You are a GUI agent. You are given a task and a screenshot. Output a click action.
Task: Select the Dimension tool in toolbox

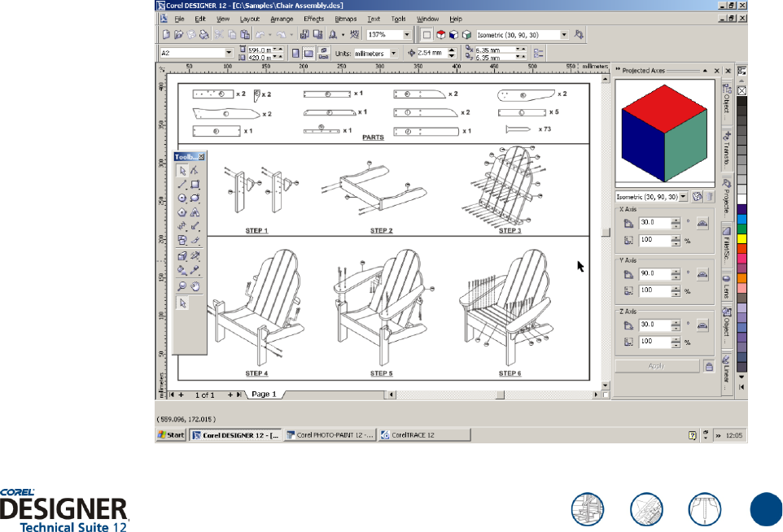(182, 226)
